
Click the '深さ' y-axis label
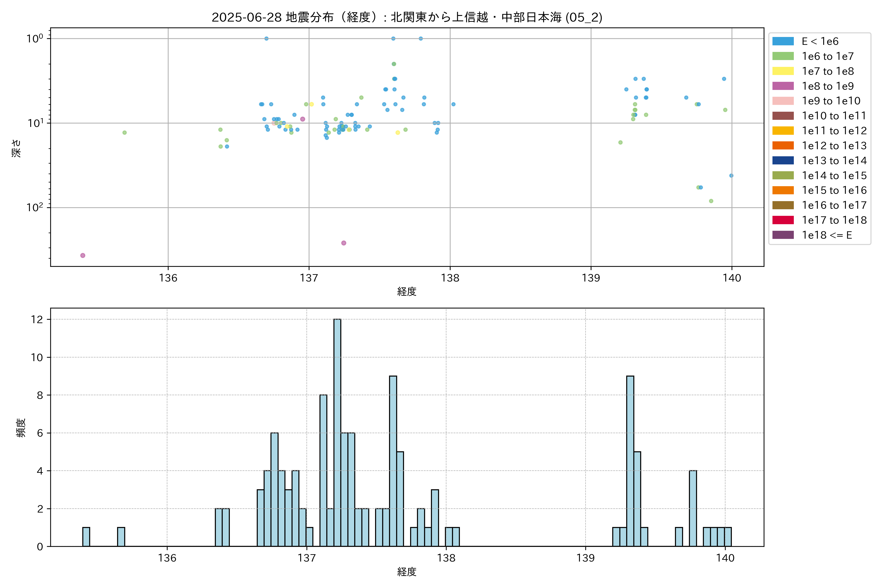coord(16,148)
